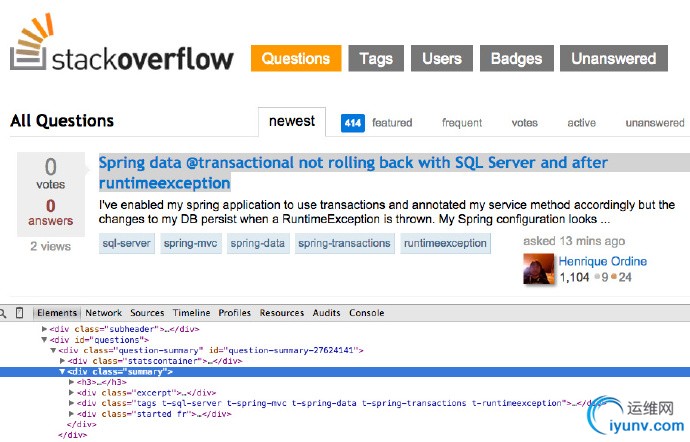Select the active tab

click(581, 123)
